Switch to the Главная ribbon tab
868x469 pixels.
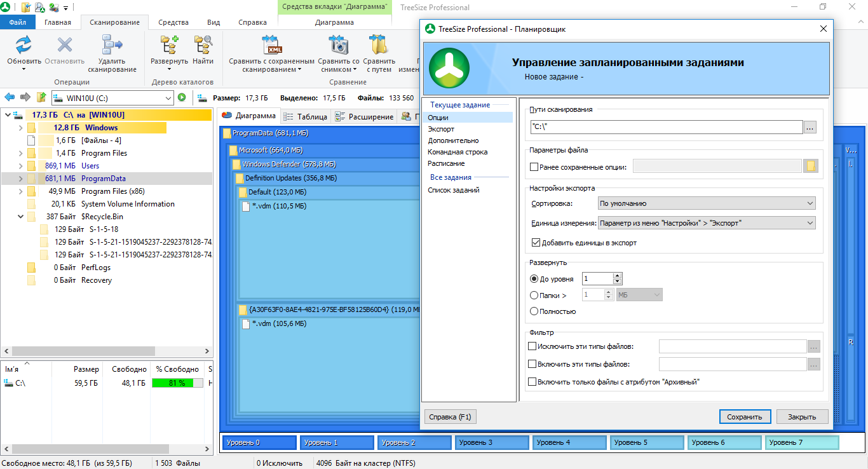[58, 22]
